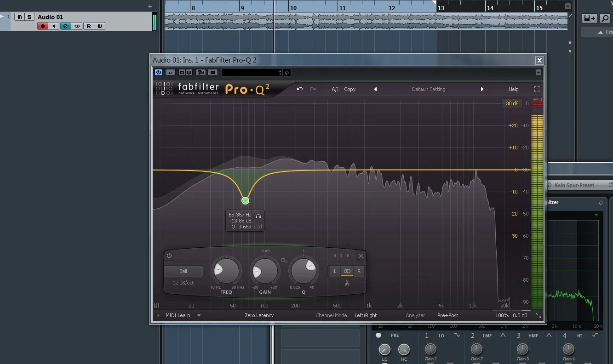Open Audio 01 channel settings (e button)
Viewport: 613px width, 364px height.
(x=66, y=26)
